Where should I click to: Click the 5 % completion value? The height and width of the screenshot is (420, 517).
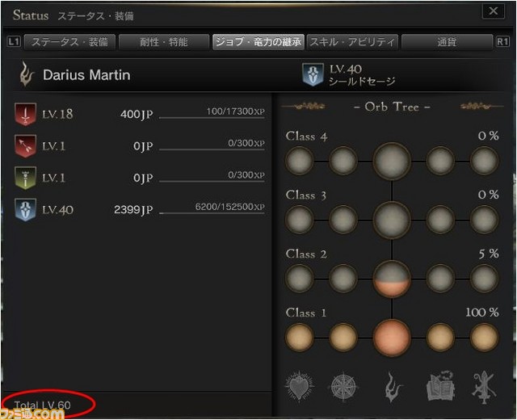489,254
